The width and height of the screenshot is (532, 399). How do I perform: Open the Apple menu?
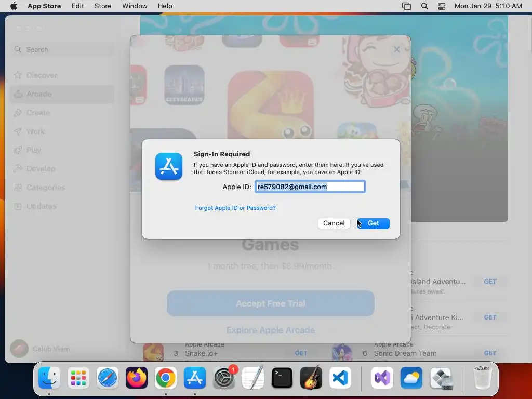click(14, 6)
